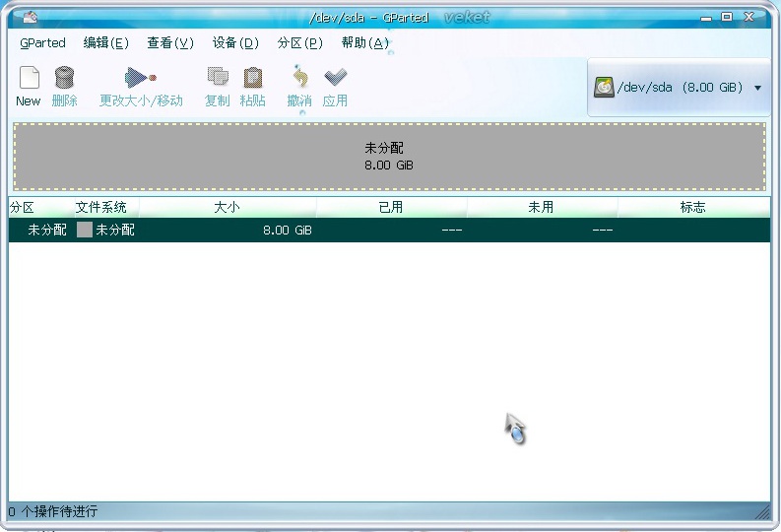
Task: Click the grey unallocated filesystem color square
Action: click(x=84, y=230)
